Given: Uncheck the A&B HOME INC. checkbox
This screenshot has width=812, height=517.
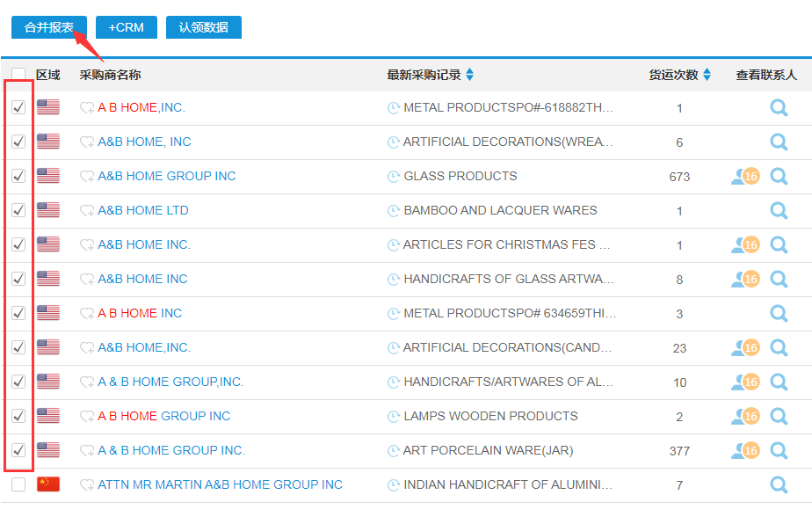Looking at the screenshot, I should click(x=18, y=244).
